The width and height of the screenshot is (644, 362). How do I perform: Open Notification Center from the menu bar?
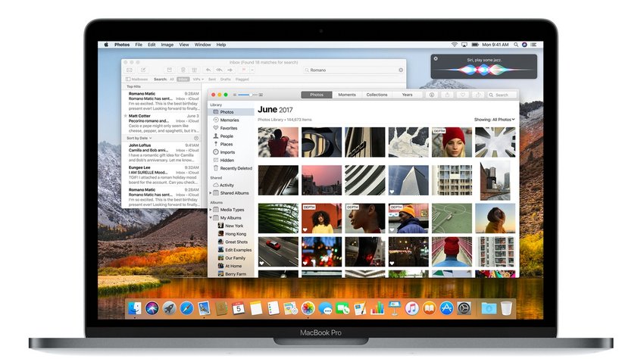533,45
